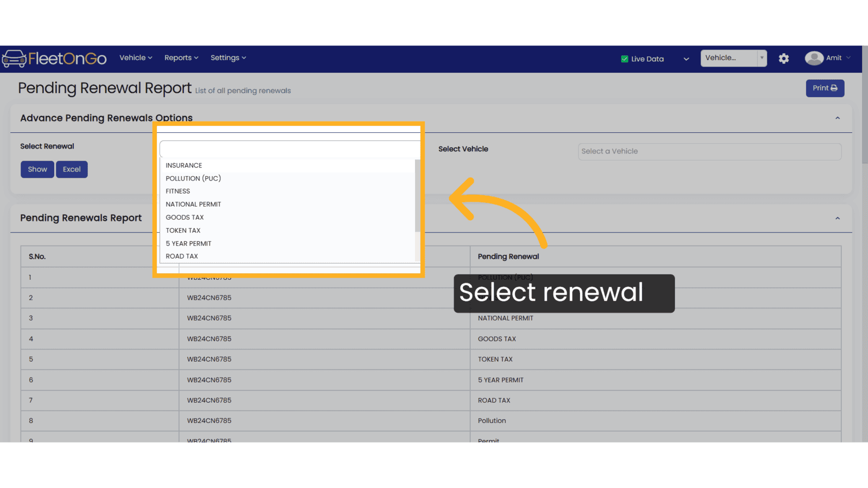Click WB24CN6785 in row 7
Viewport: 868px width, 488px height.
209,400
